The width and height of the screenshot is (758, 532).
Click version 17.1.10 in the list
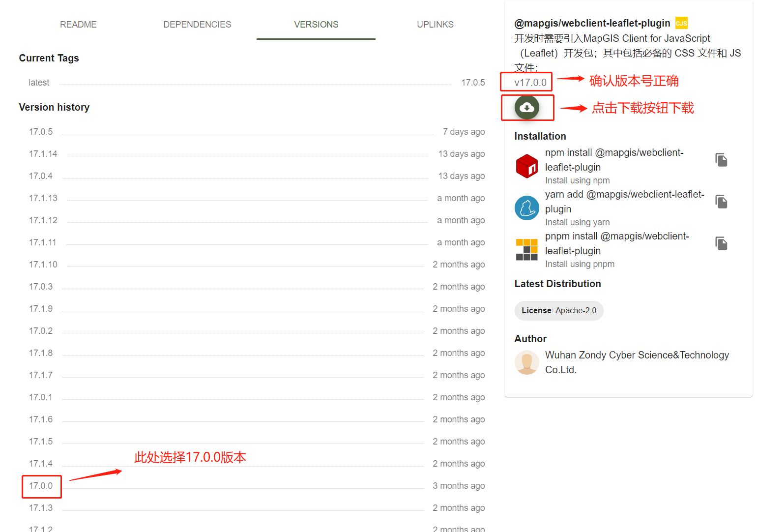43,265
